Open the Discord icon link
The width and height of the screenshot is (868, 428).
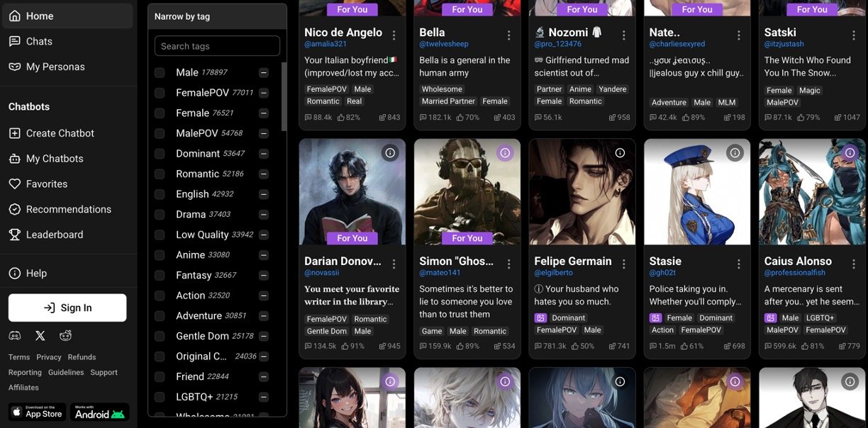pyautogui.click(x=15, y=336)
